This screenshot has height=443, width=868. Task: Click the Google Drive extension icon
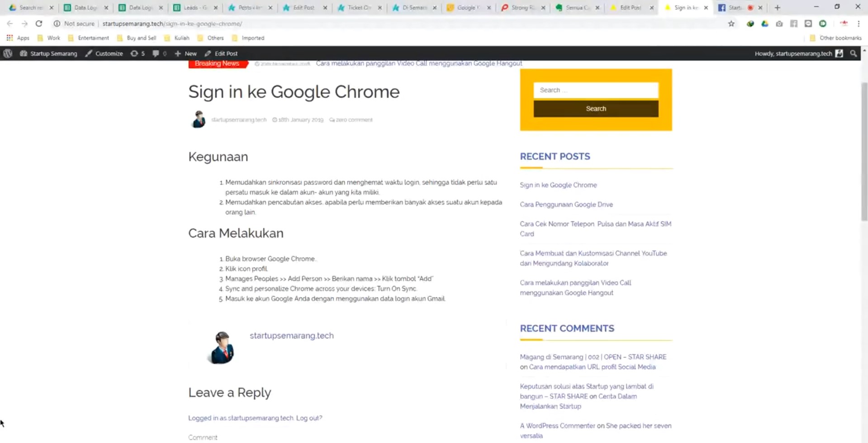(765, 24)
